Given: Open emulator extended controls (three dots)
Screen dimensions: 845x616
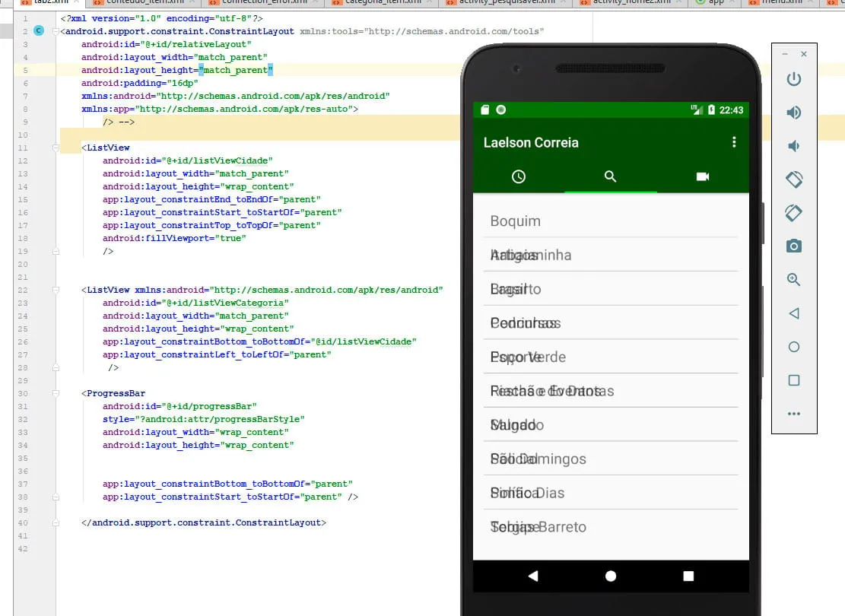Looking at the screenshot, I should point(793,414).
